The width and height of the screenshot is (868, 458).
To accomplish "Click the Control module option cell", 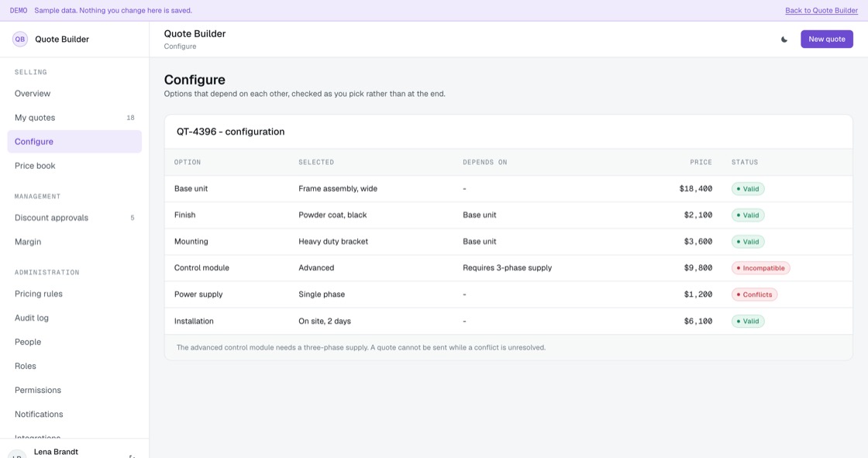I will pos(201,268).
